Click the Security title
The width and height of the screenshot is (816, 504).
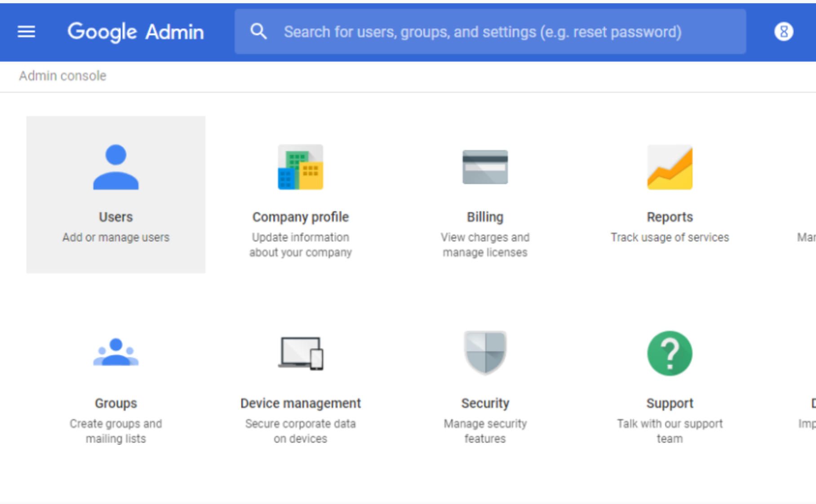[x=485, y=403]
